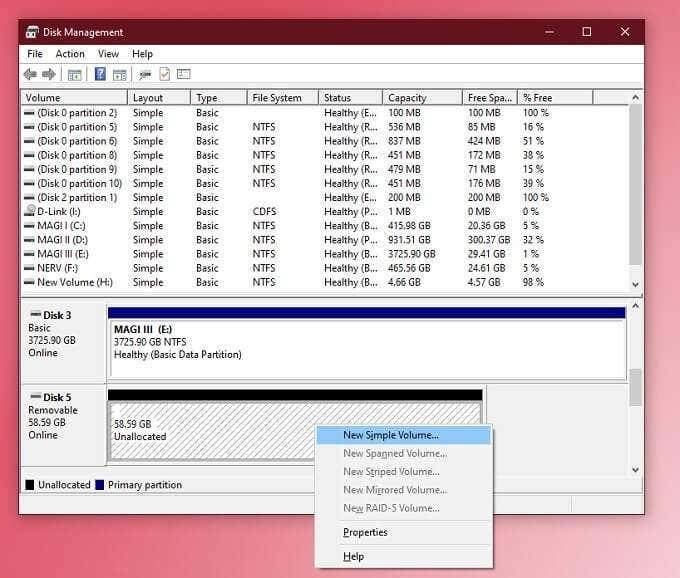Select Properties in the context menu

pos(404,532)
